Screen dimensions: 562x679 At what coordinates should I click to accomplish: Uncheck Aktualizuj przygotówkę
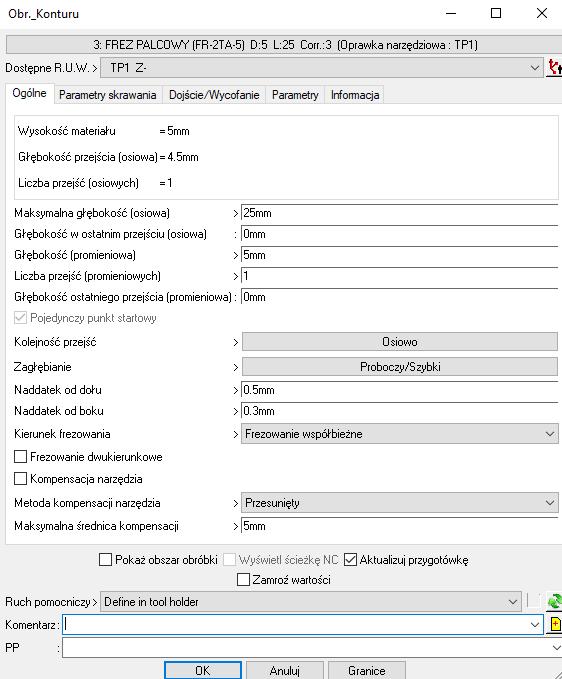click(350, 559)
